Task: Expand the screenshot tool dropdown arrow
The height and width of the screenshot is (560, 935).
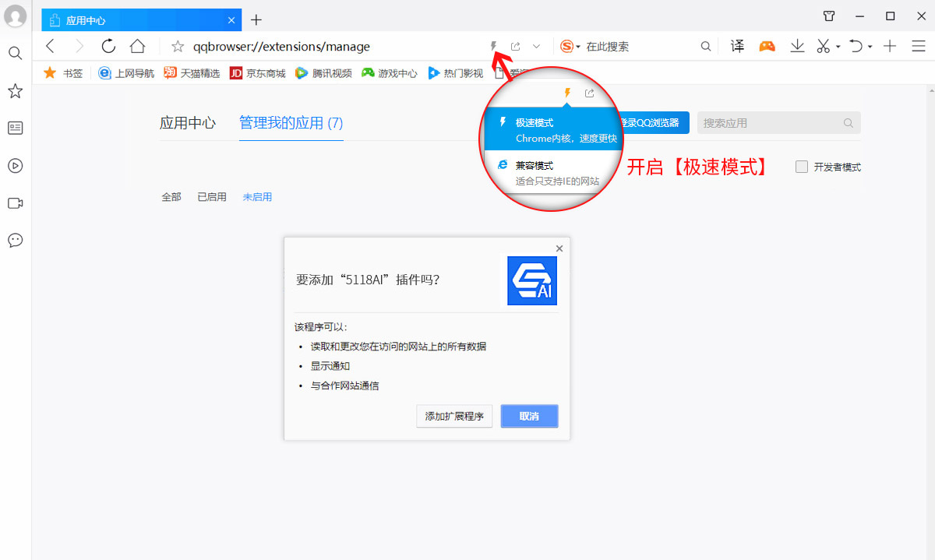Action: [x=838, y=47]
